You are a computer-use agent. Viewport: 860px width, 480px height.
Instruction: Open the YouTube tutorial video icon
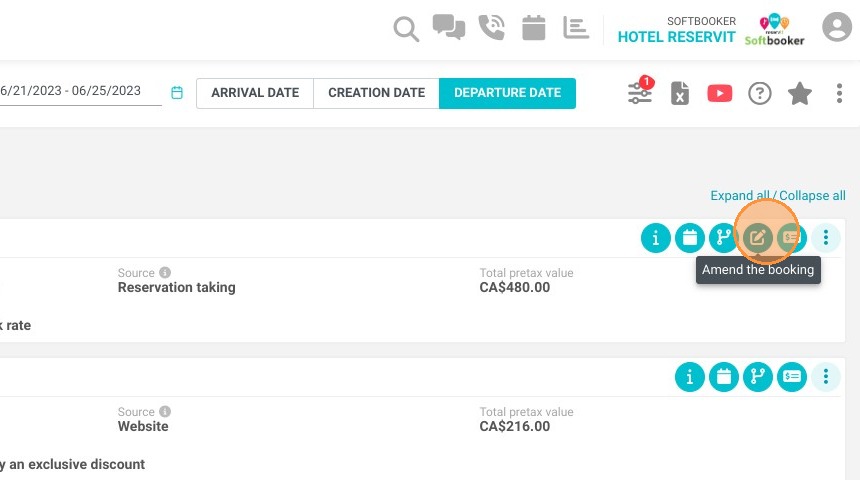(x=720, y=93)
